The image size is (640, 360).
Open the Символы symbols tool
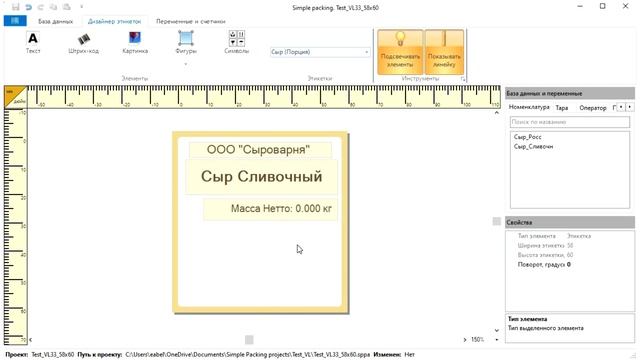[x=236, y=42]
